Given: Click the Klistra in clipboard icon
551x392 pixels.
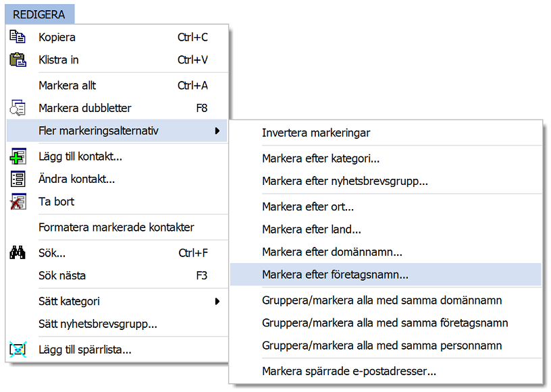Looking at the screenshot, I should 18,60.
